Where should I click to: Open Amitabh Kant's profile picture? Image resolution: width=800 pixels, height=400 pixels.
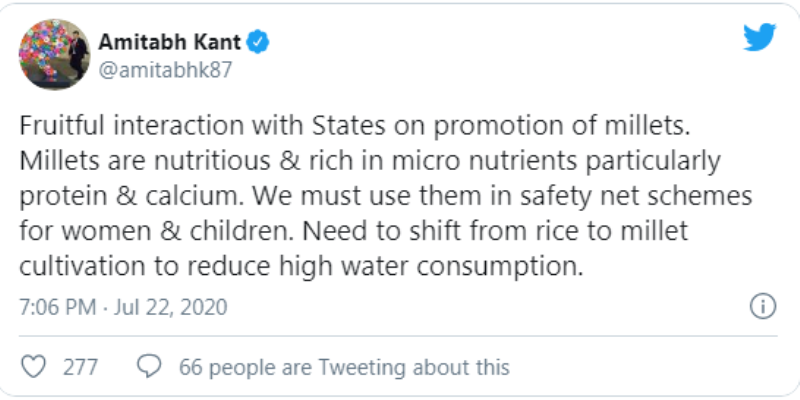coord(54,54)
